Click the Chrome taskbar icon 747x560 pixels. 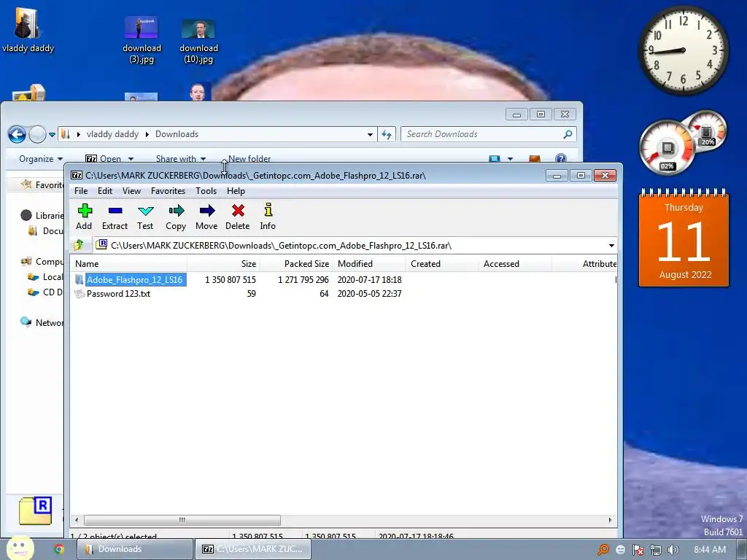coord(59,549)
